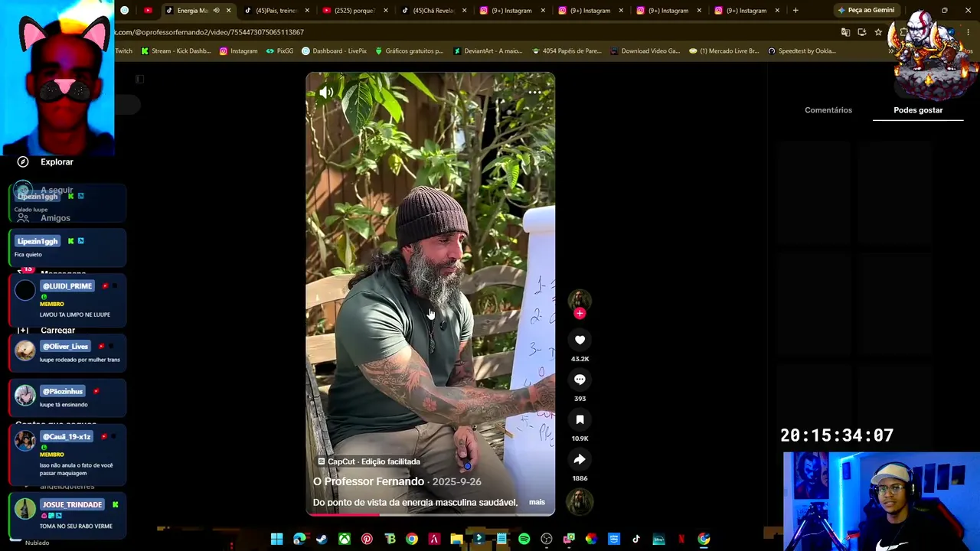Close the Energia Ma browser tab

[228, 11]
